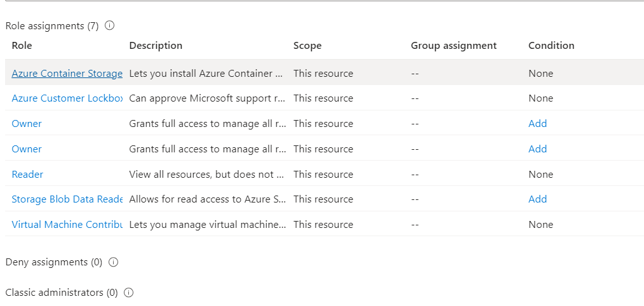Sort by the Scope column header

(x=307, y=46)
